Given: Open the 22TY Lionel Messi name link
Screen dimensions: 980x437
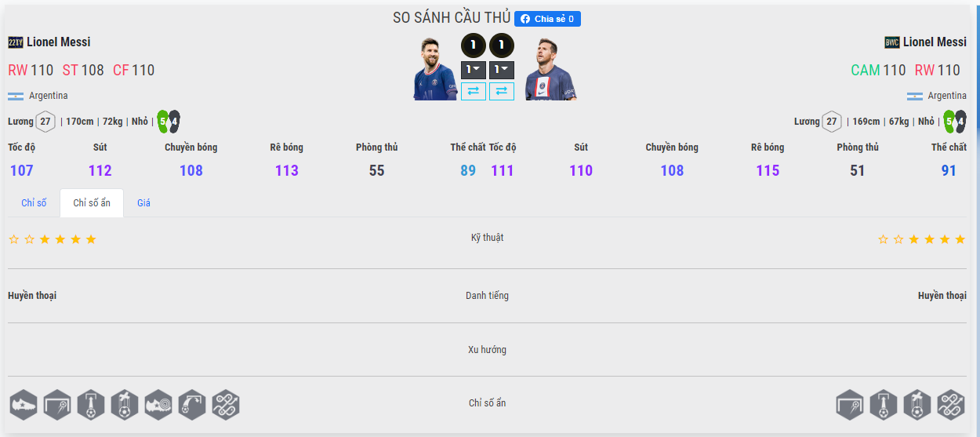Looking at the screenshot, I should pyautogui.click(x=58, y=42).
